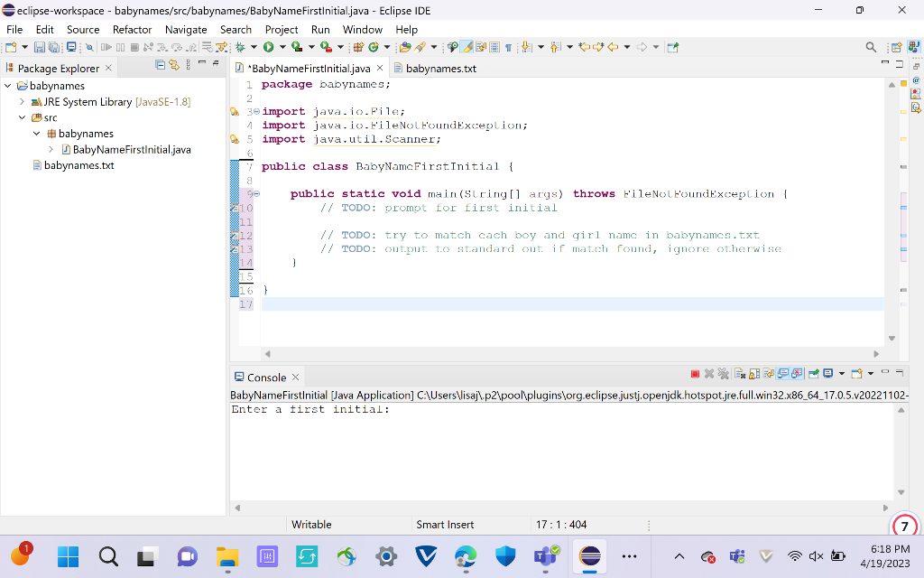Viewport: 924px width, 578px height.
Task: Select babynames.txt in Package Explorer
Action: (x=79, y=165)
